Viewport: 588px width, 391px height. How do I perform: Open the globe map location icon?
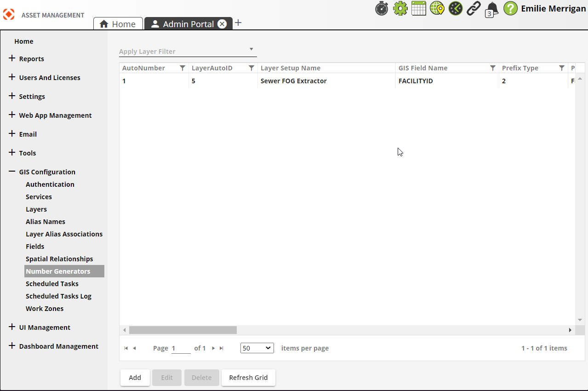pos(437,8)
